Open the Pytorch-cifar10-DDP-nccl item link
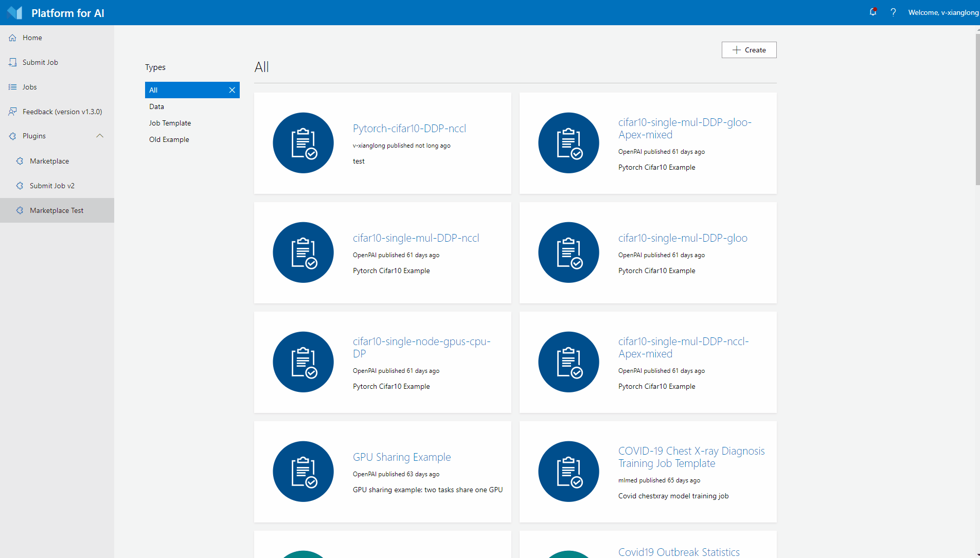Image resolution: width=980 pixels, height=558 pixels. pyautogui.click(x=409, y=129)
